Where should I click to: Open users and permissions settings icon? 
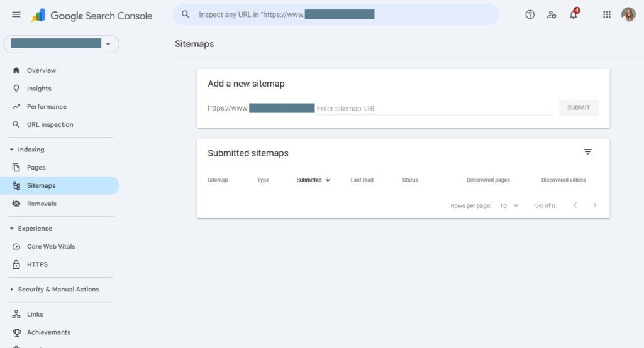click(552, 15)
